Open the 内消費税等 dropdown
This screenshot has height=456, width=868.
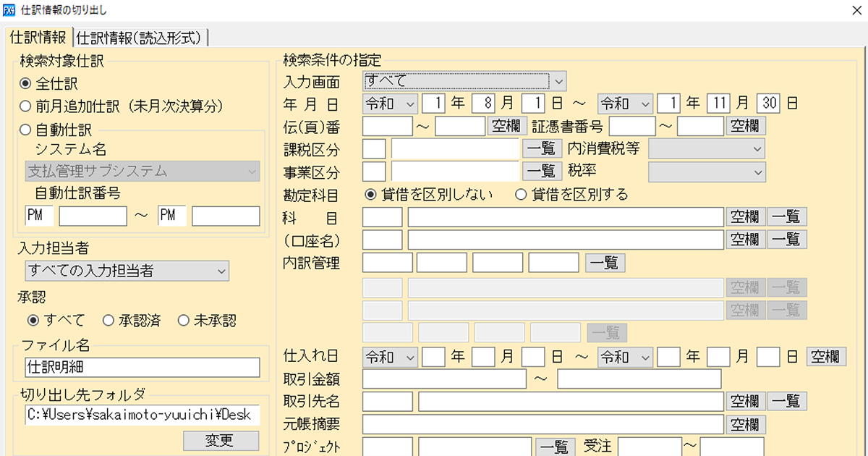tap(707, 148)
